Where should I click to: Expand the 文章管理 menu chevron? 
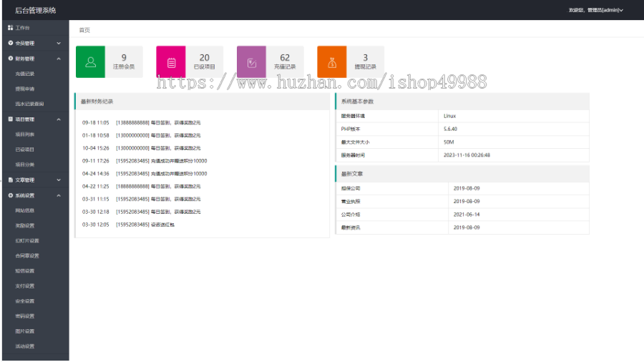59,180
